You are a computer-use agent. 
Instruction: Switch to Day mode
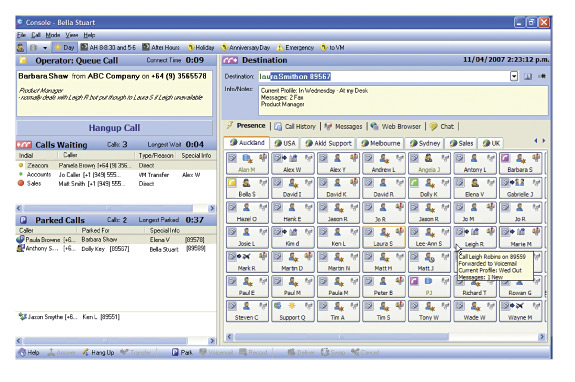65,48
